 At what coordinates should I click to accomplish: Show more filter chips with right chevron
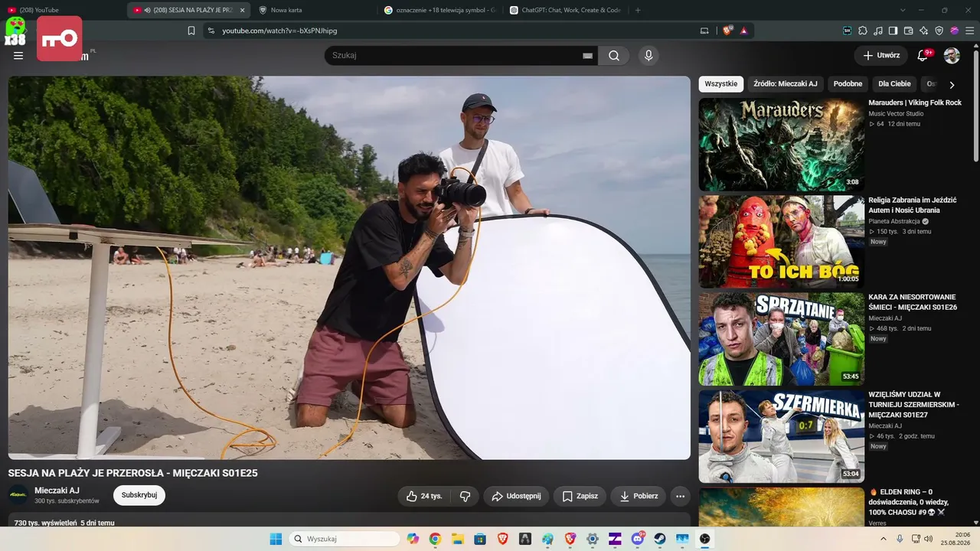point(952,85)
